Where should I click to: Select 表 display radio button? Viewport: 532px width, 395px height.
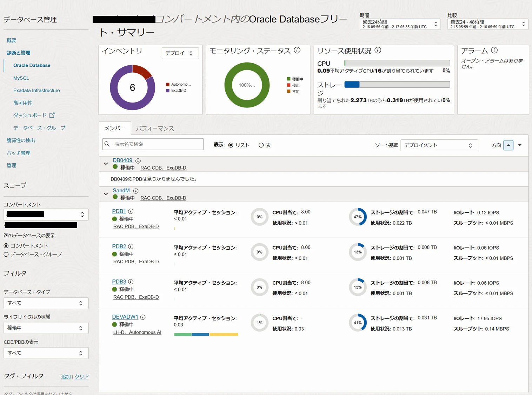261,145
